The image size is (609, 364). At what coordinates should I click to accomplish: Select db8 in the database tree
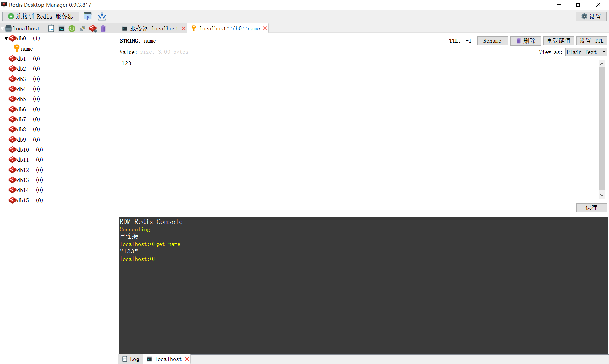coord(21,129)
